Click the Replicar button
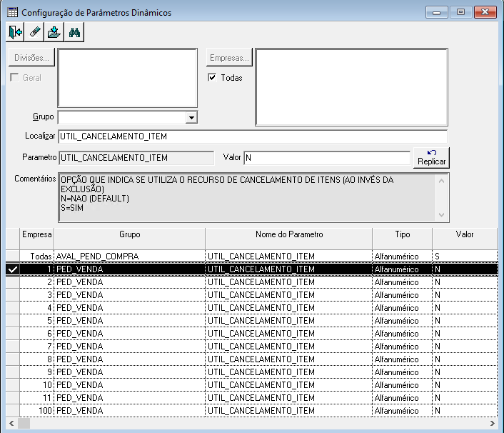Image resolution: width=504 pixels, height=433 pixels. [x=431, y=158]
